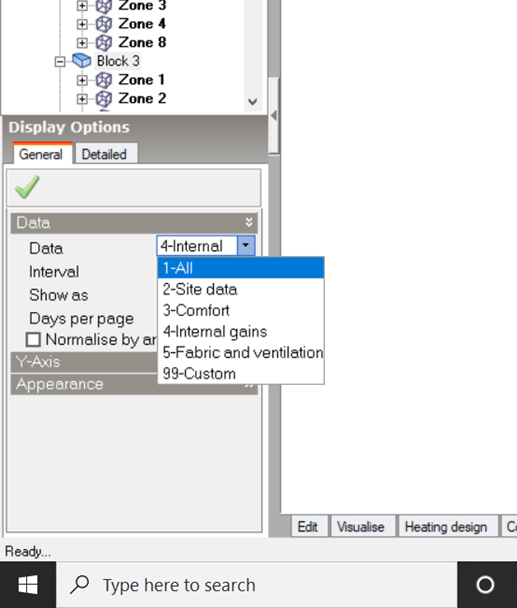The height and width of the screenshot is (608, 517).
Task: Click the Block 3 building block icon
Action: click(x=82, y=60)
